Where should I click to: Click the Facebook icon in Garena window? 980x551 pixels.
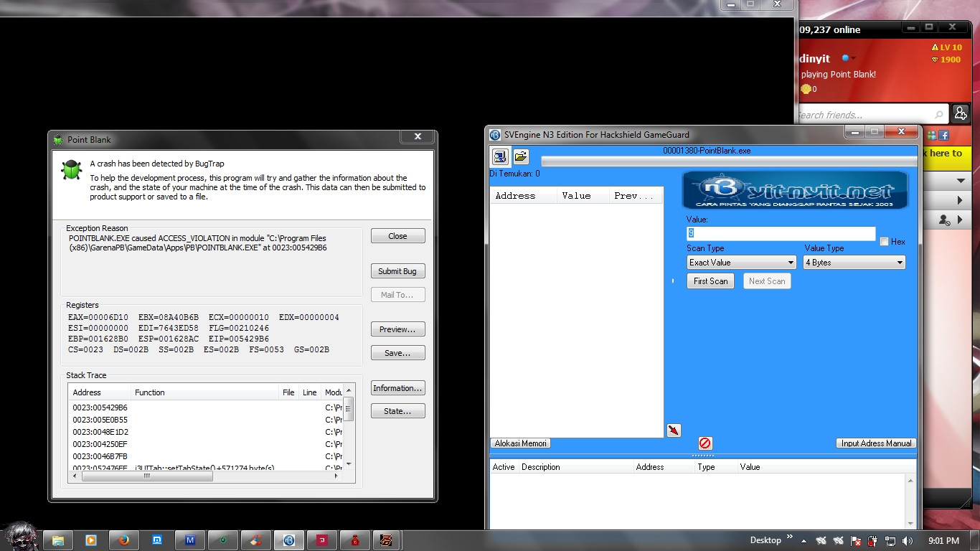[x=943, y=135]
